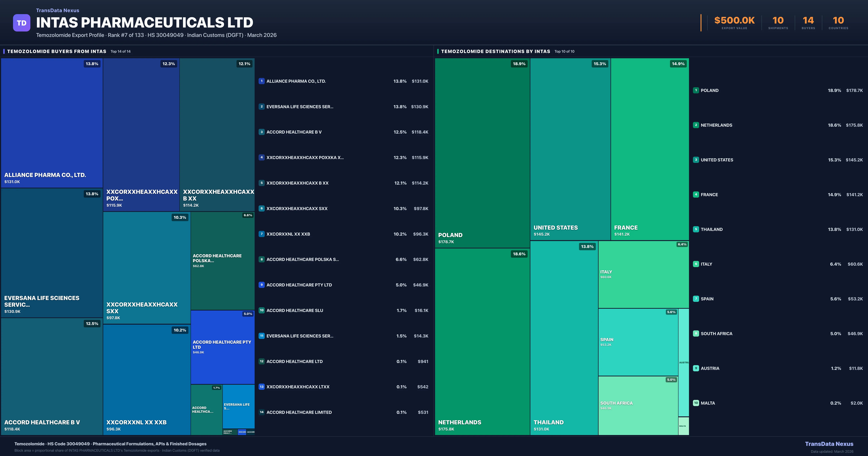This screenshot has height=456, width=868.
Task: Click rank 14 badge for Accord Healthcare Limited
Action: (261, 412)
